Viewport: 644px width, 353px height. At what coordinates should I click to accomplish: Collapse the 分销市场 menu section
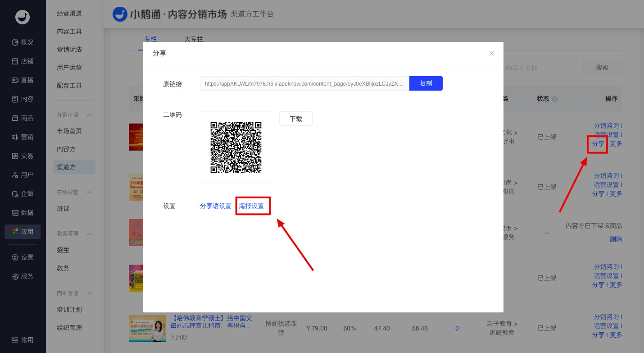click(x=89, y=115)
